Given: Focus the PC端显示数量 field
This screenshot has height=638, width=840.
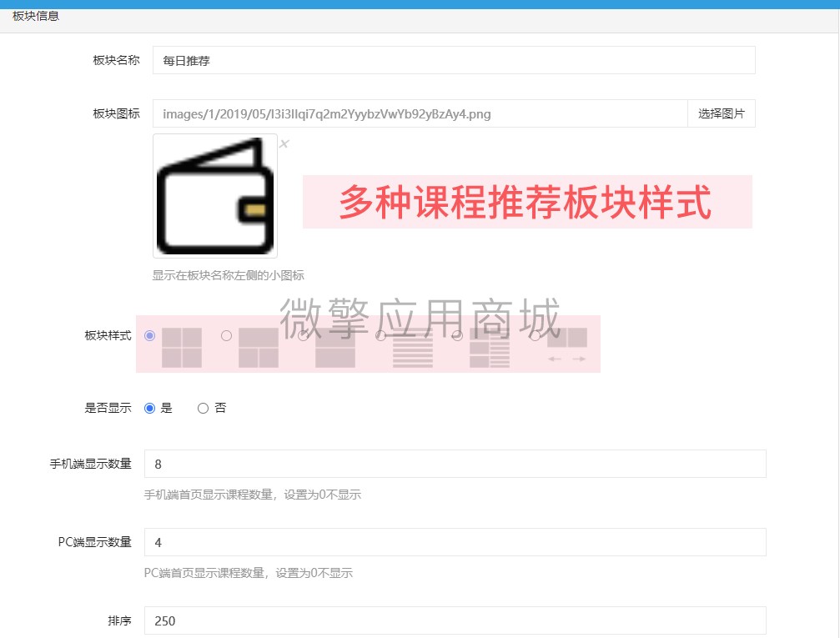Looking at the screenshot, I should point(455,542).
